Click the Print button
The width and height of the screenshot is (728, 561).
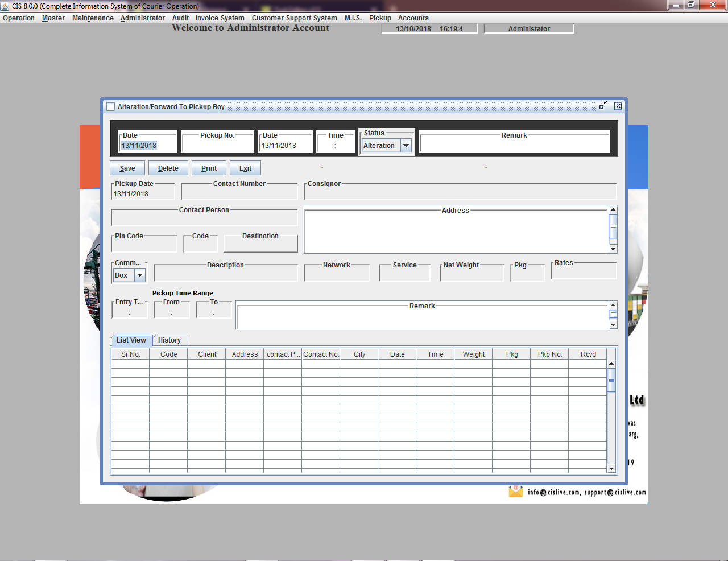[209, 168]
